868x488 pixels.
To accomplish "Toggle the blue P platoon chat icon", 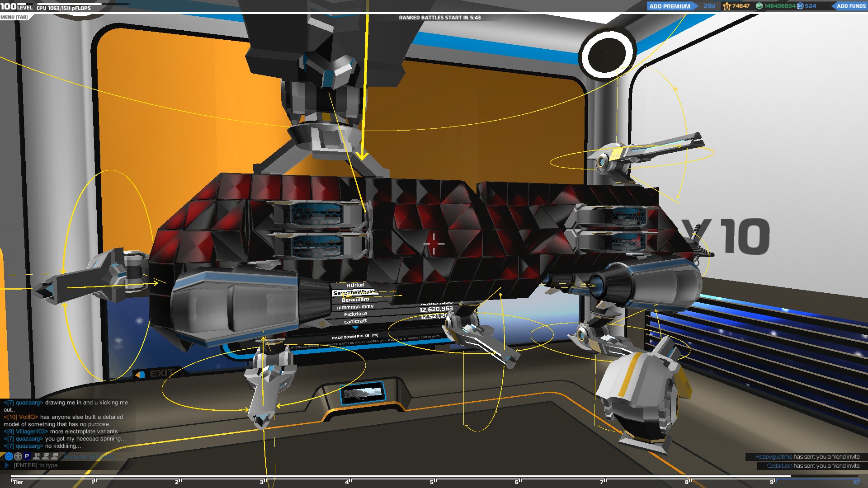I will [27, 456].
